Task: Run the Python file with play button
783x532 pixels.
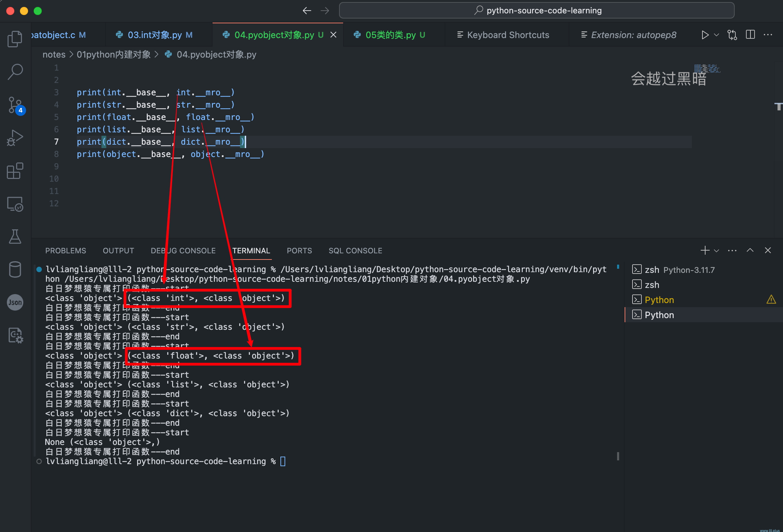Action: click(x=705, y=35)
